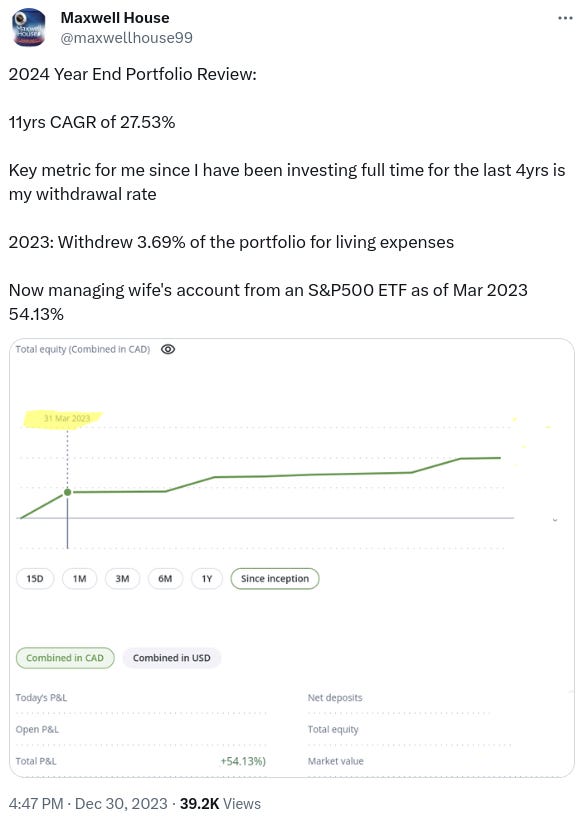Open the @maxwellhouse99 handle link
The image size is (588, 824).
tap(127, 38)
